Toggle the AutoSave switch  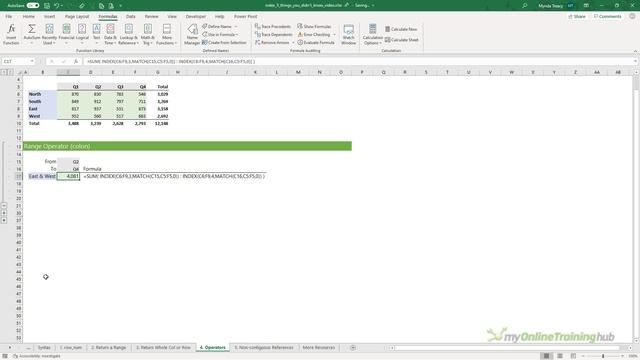(x=33, y=5)
